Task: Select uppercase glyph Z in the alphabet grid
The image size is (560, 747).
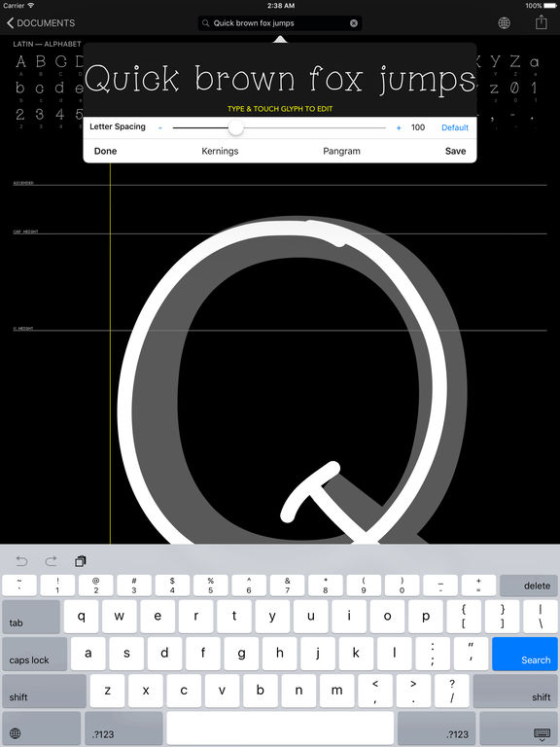Action: point(514,62)
